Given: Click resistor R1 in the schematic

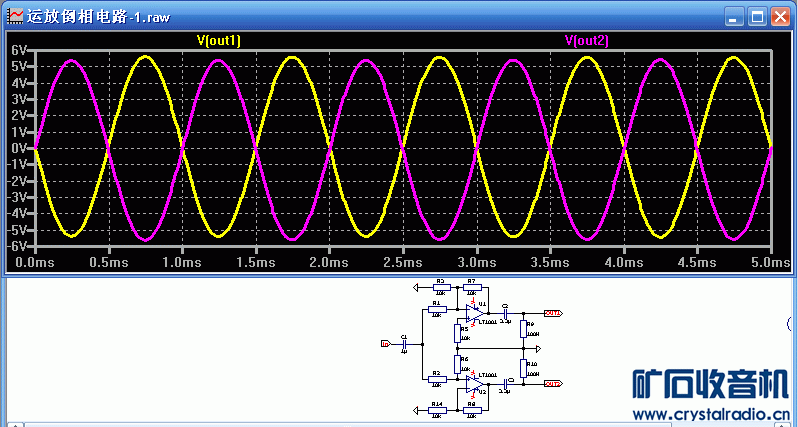Looking at the screenshot, I should tap(436, 309).
